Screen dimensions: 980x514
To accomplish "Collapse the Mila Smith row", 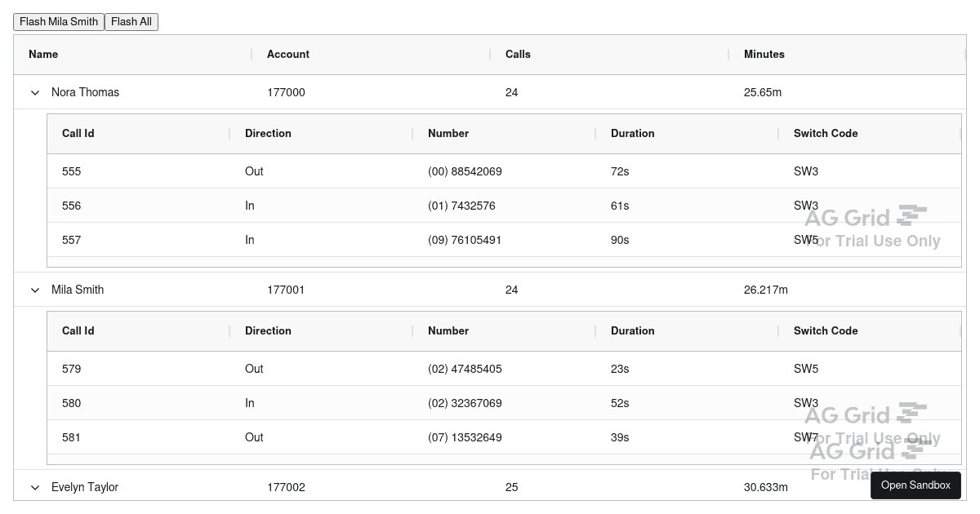I will (x=34, y=290).
